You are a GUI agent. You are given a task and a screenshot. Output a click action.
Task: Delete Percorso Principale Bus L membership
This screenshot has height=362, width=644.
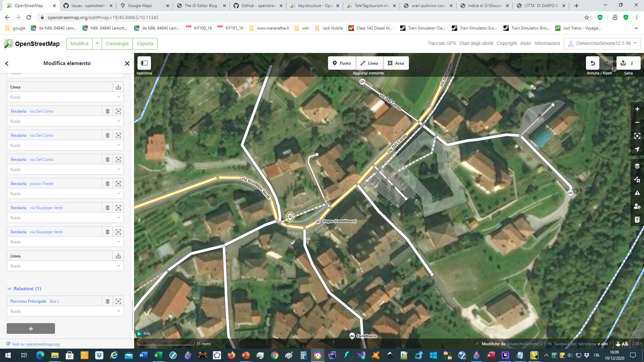(108, 301)
